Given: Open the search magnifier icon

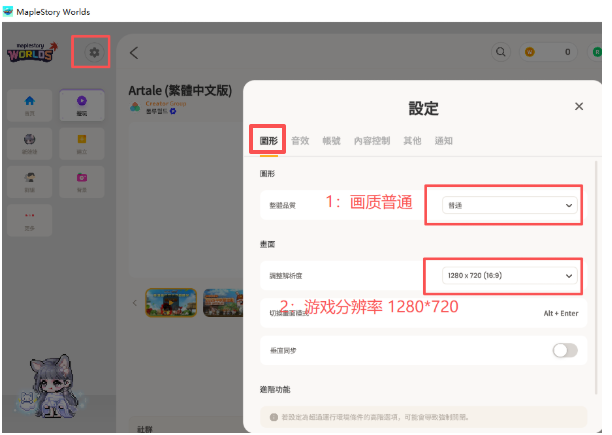Looking at the screenshot, I should (x=501, y=52).
